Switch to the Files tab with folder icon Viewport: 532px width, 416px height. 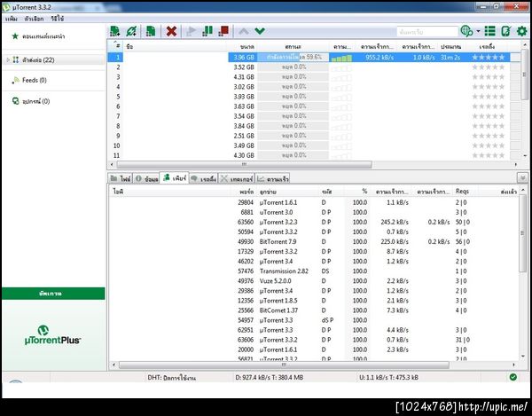pyautogui.click(x=121, y=178)
